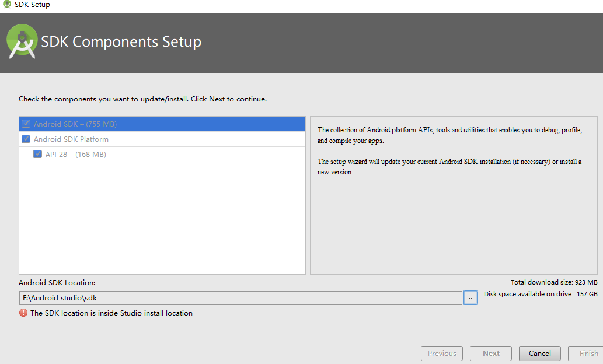The width and height of the screenshot is (603, 364).
Task: Toggle the Android SDK (755 MB) checkbox
Action: 26,124
